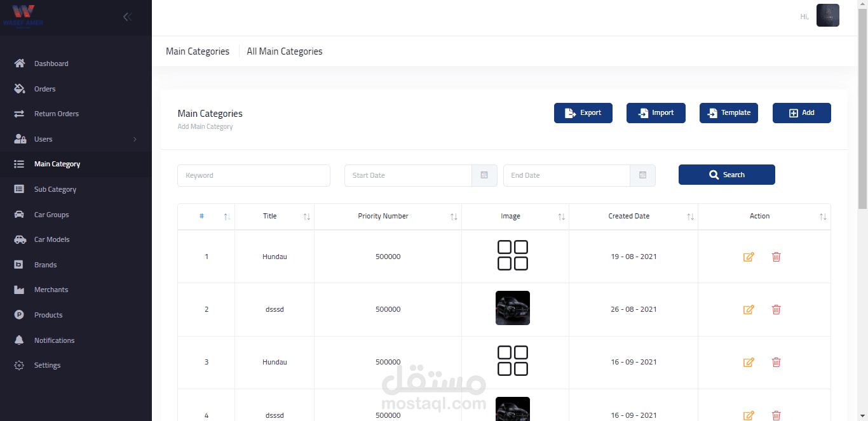The width and height of the screenshot is (868, 421).
Task: Open All Main Categories breadcrumb link
Action: point(285,51)
